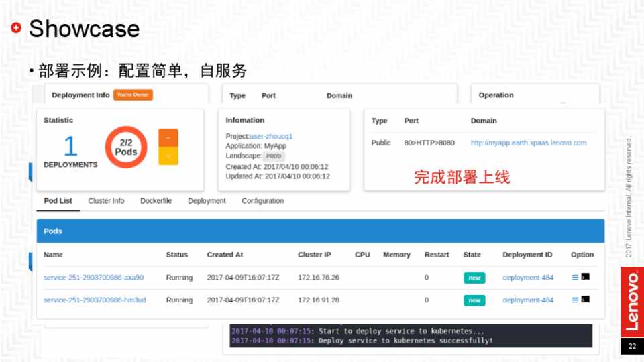Click the new state badge for axa90
This screenshot has width=644, height=362.
(474, 278)
